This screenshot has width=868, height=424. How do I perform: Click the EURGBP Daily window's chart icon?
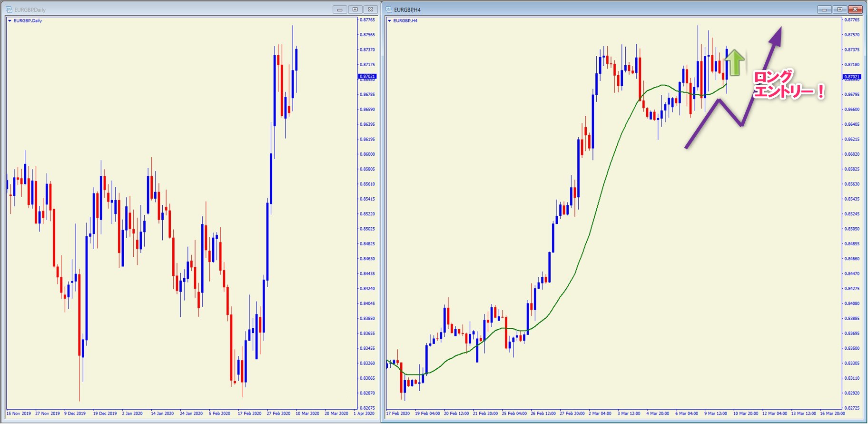(9, 10)
